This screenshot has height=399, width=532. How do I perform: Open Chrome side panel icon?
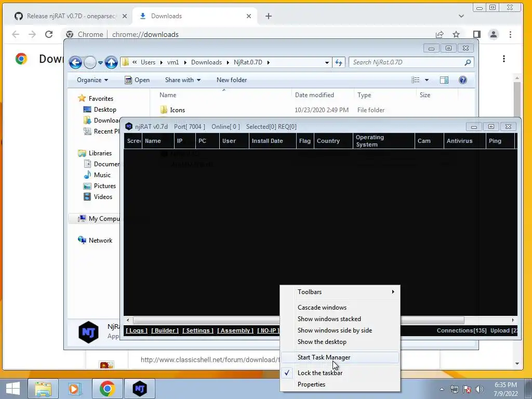(477, 34)
